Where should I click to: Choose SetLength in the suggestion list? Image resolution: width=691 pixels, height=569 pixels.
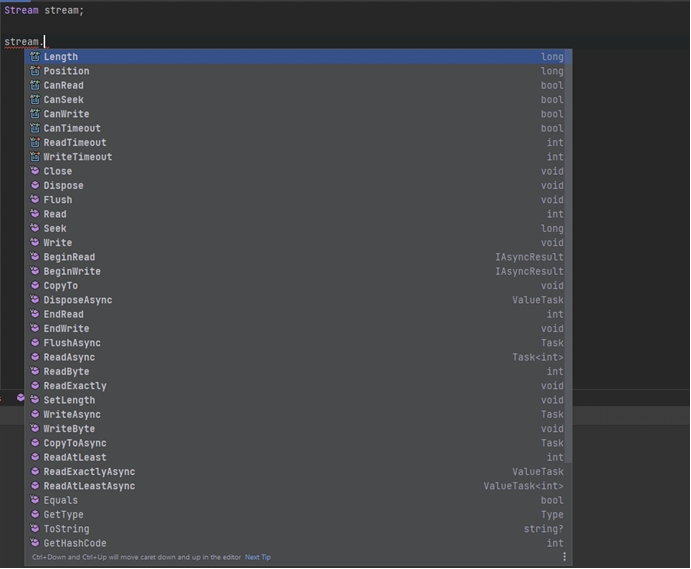[x=69, y=400]
